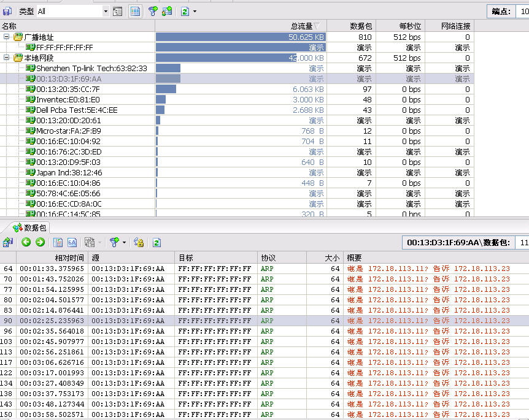Click the add filter funnel icon in top toolbar
This screenshot has width=529, height=420.
(153, 11)
